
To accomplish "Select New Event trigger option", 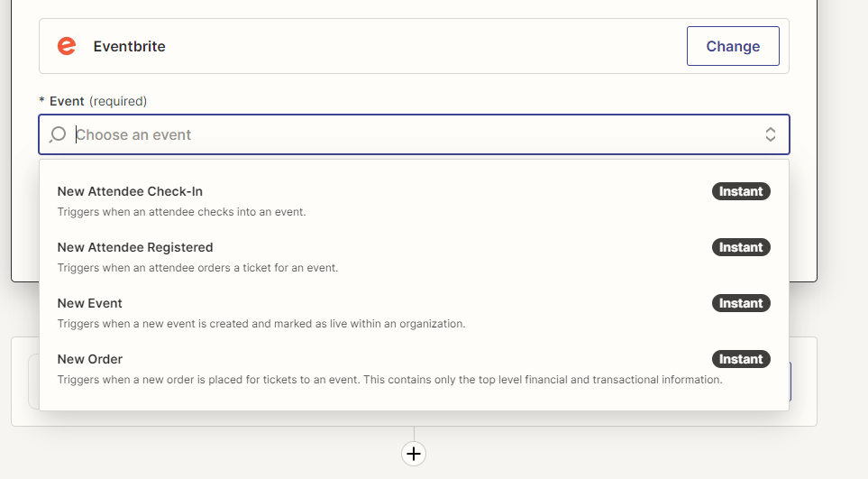I will (x=414, y=313).
